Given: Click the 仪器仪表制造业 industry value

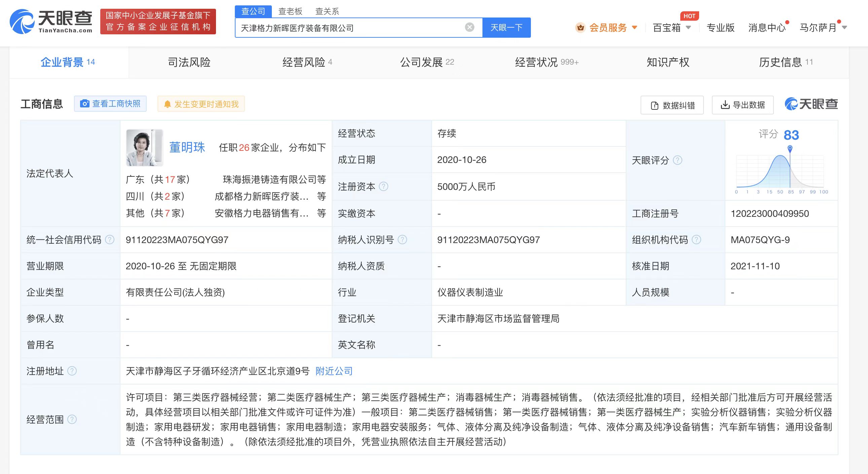Looking at the screenshot, I should [470, 292].
